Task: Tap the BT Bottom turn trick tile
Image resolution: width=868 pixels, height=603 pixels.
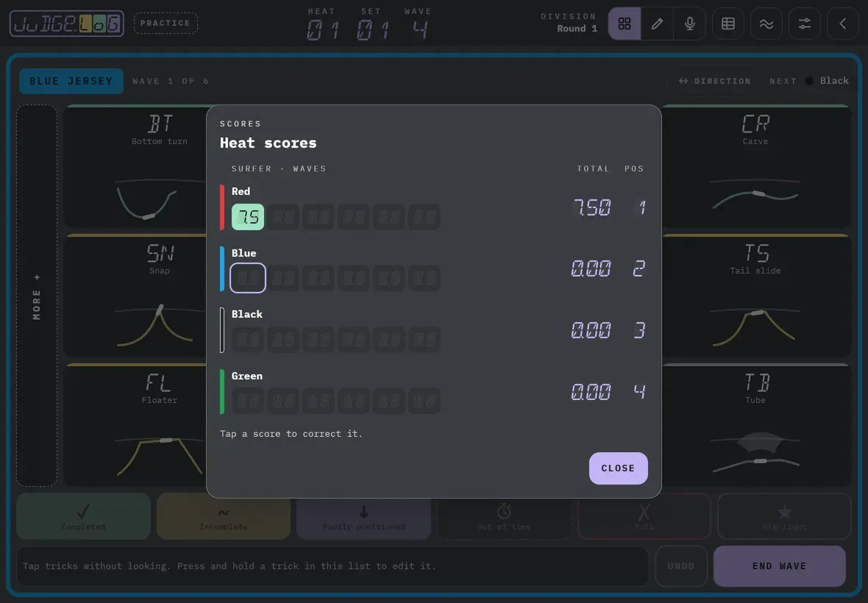Action: click(x=135, y=166)
